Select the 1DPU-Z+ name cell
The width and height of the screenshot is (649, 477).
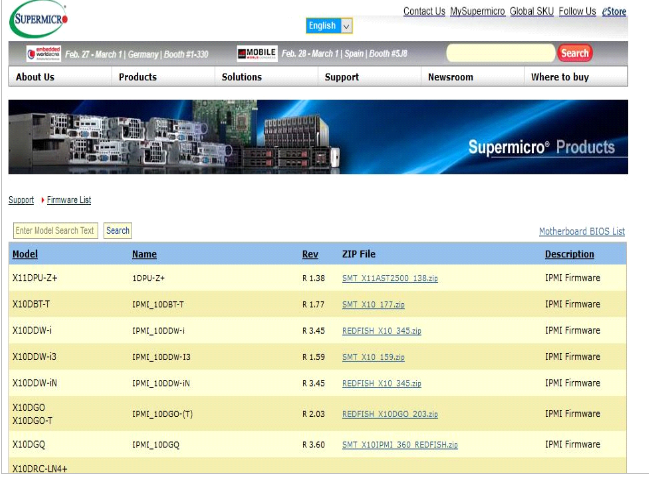148,278
